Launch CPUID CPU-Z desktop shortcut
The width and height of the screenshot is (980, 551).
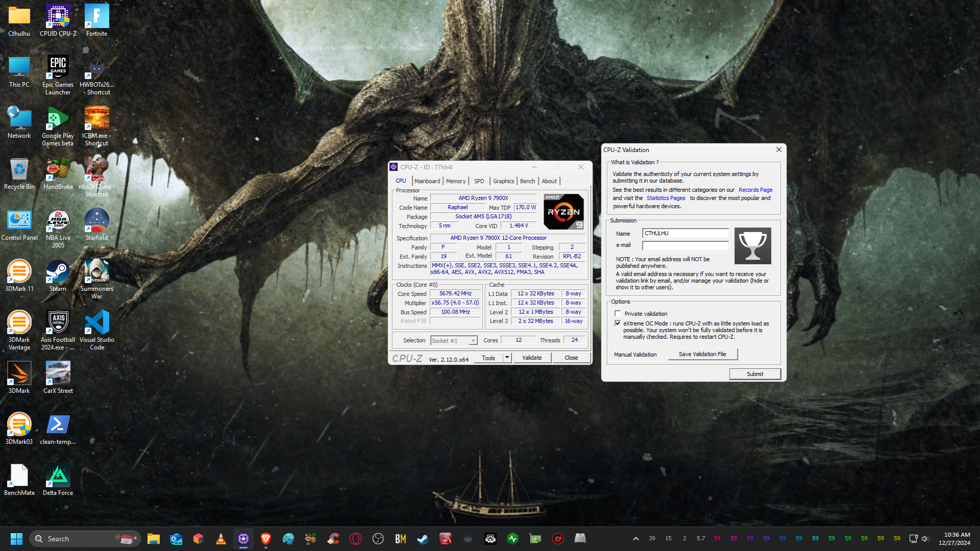point(58,21)
